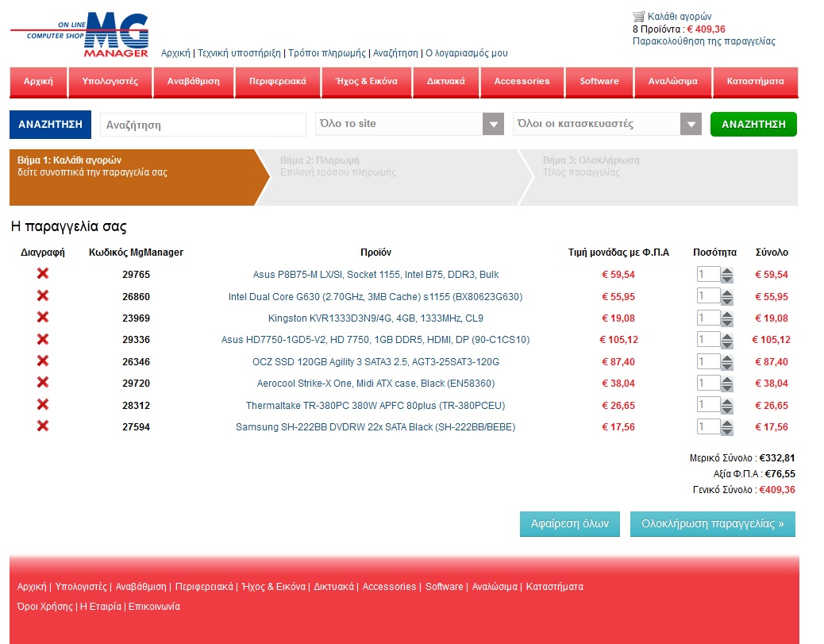Open the Αναλώσιμα menu tab

pos(672,82)
